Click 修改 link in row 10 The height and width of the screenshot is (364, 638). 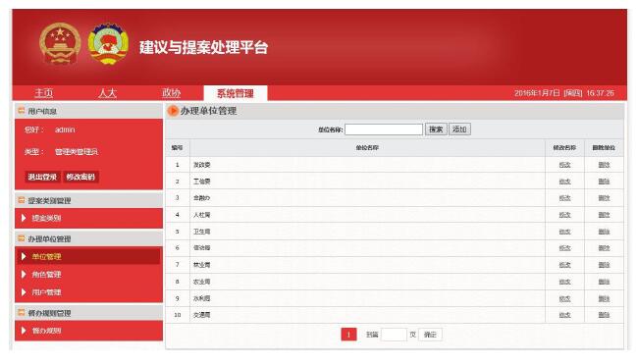[564, 315]
